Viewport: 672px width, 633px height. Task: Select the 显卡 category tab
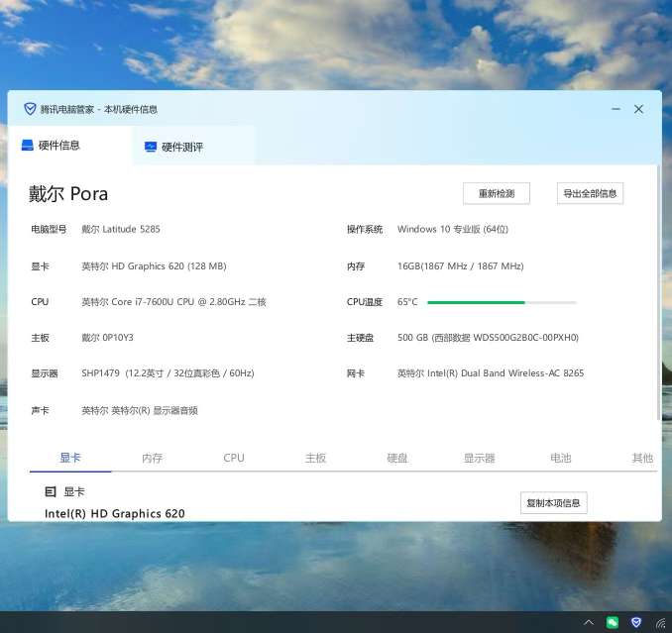(x=70, y=458)
